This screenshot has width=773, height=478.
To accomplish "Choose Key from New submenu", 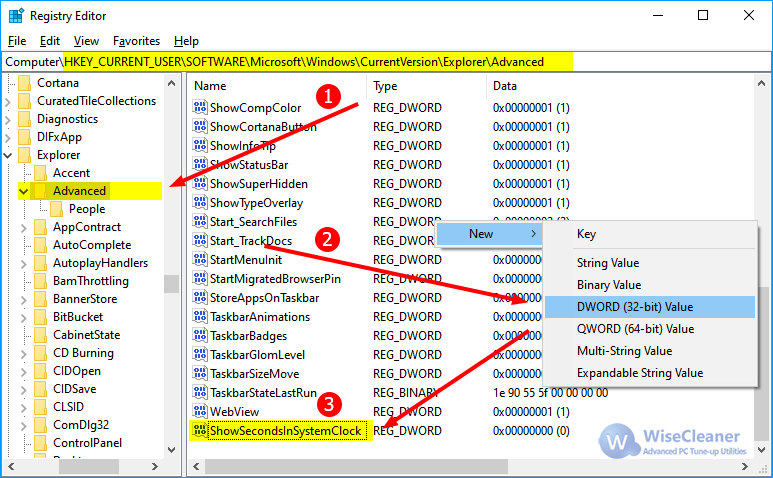I will [650, 234].
